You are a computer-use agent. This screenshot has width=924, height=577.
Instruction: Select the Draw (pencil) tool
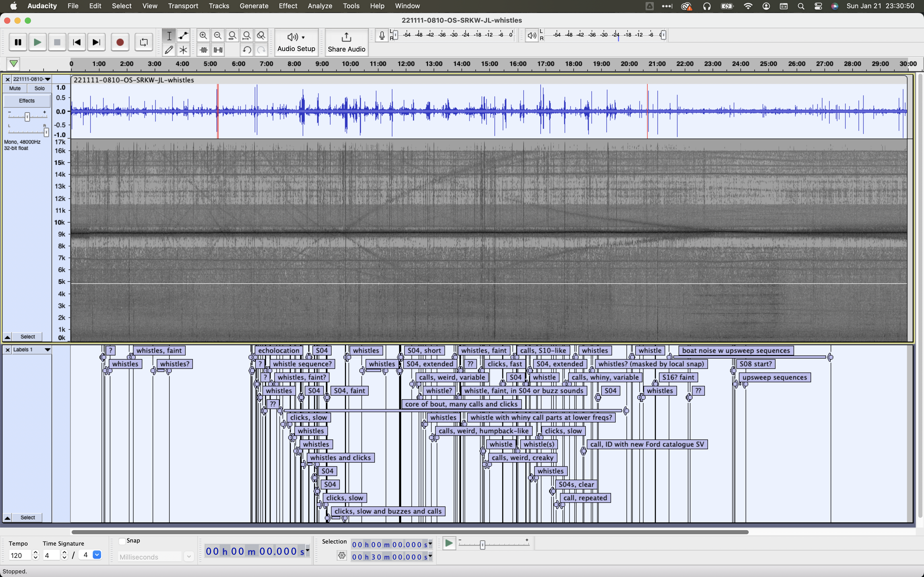point(169,50)
